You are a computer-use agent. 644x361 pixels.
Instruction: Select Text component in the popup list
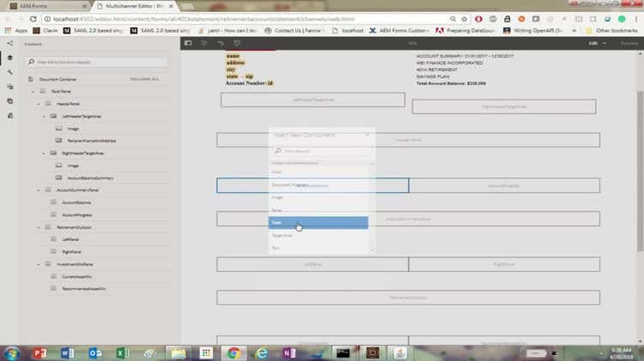tap(319, 248)
